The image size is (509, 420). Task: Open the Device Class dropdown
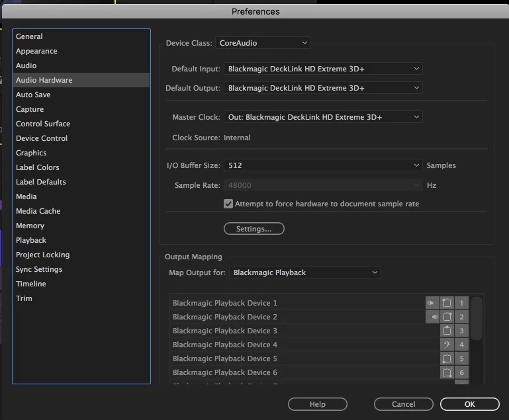263,43
